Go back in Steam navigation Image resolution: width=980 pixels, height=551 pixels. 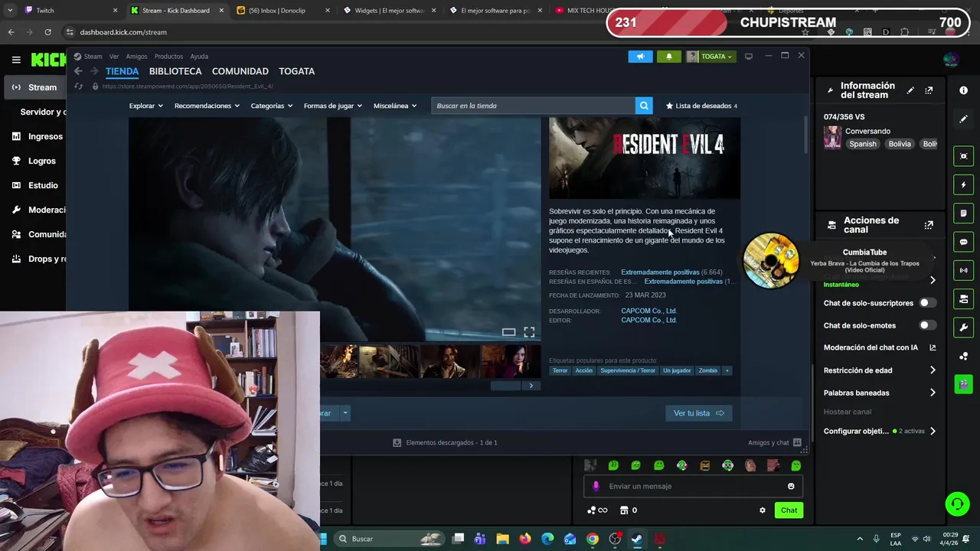78,71
